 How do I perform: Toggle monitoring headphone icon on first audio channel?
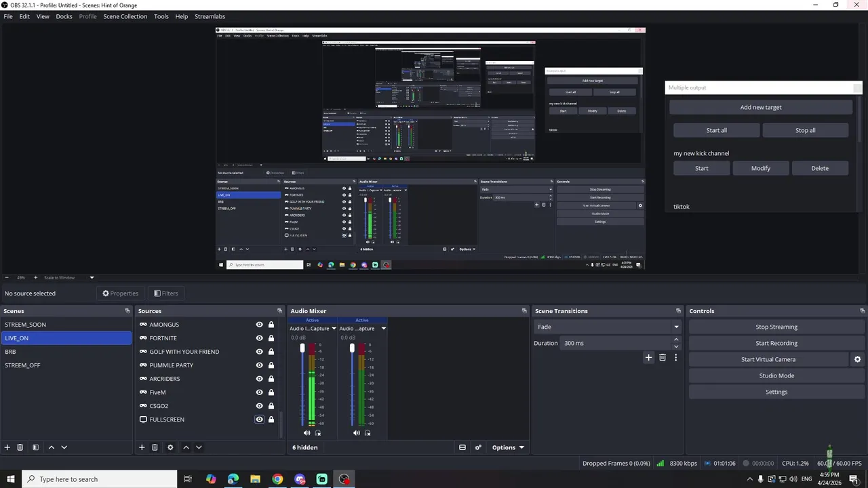318,432
